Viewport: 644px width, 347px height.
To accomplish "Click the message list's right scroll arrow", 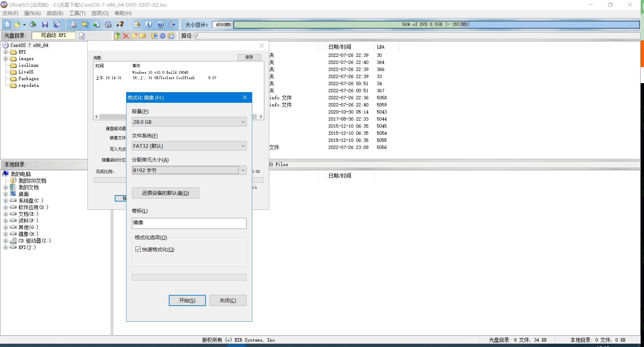I will (261, 116).
